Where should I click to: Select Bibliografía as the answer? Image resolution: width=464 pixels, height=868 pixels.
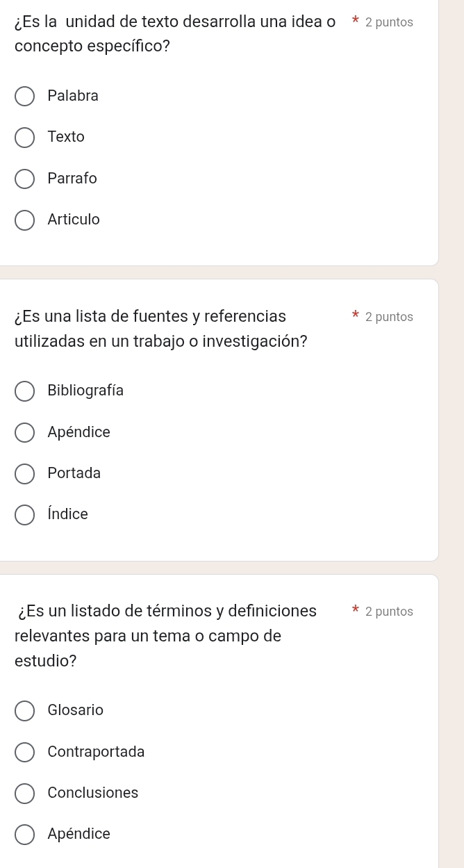tap(25, 391)
